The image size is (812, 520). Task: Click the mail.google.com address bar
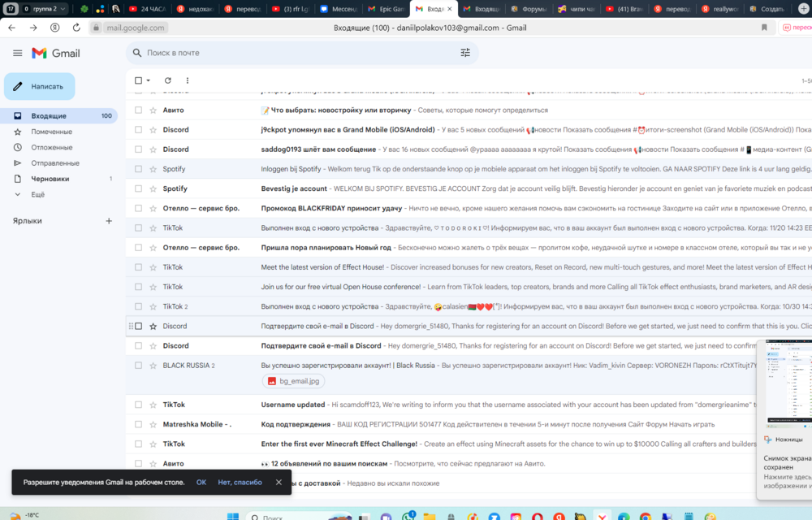(135, 28)
